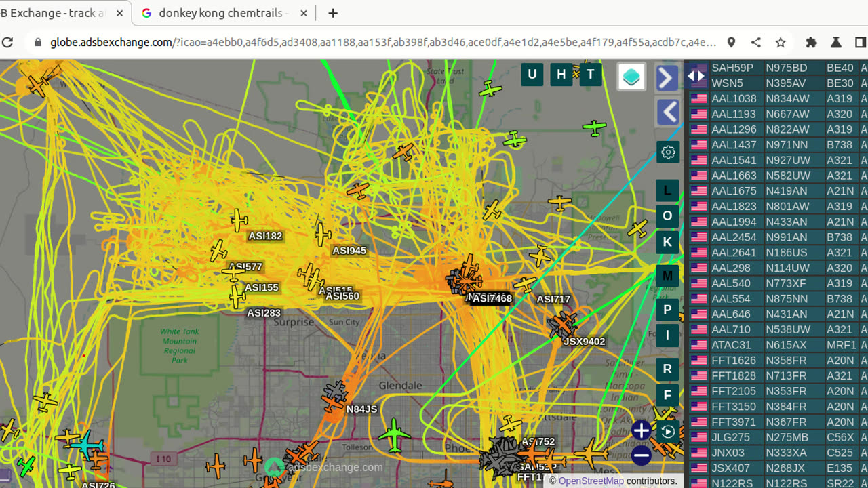Image resolution: width=868 pixels, height=488 pixels.
Task: Click US flag in JSX407 row
Action: [698, 468]
